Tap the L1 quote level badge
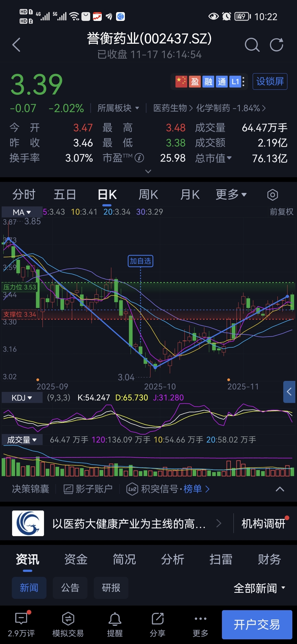297x644 pixels. point(235,82)
